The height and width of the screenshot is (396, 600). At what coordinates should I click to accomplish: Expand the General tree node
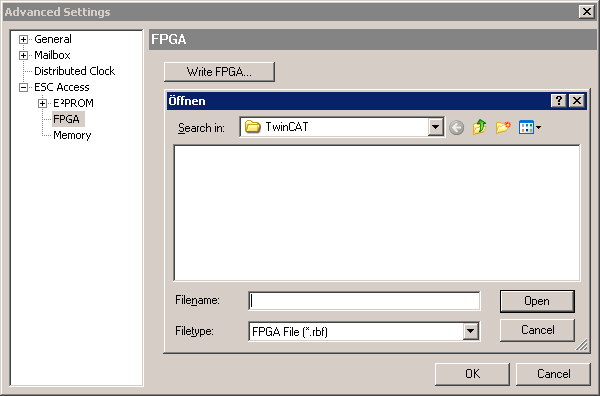point(23,39)
